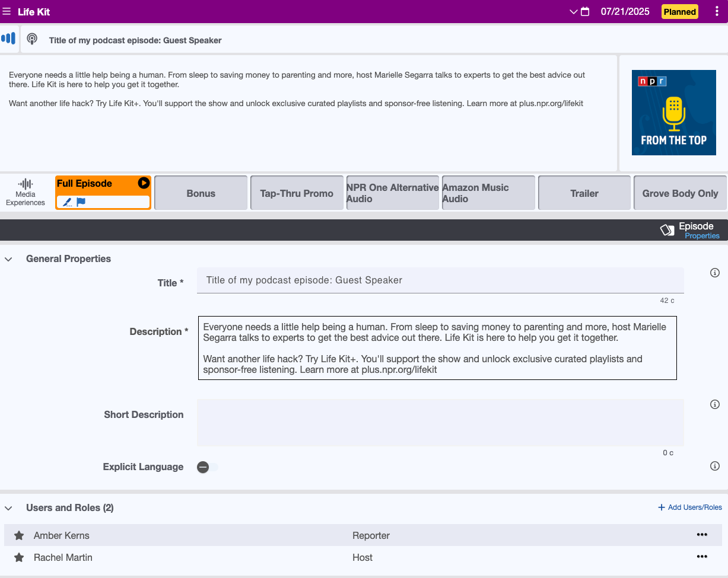
Task: Click the star icon for Amber Kerns
Action: [19, 535]
